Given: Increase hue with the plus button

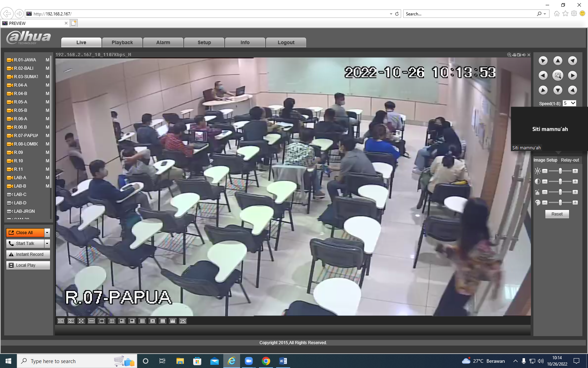Looking at the screenshot, I should [x=575, y=203].
